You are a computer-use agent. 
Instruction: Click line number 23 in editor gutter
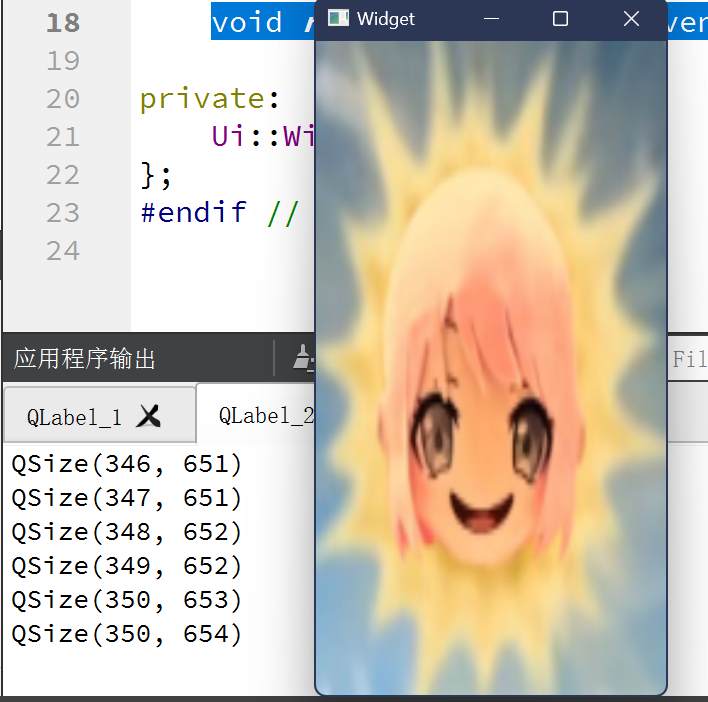63,213
